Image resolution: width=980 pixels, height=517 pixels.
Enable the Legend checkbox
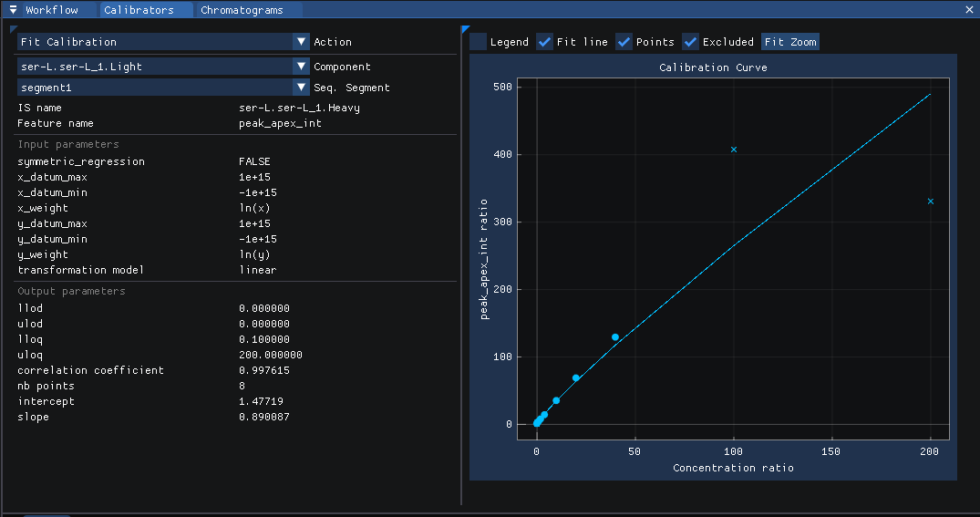tap(478, 42)
